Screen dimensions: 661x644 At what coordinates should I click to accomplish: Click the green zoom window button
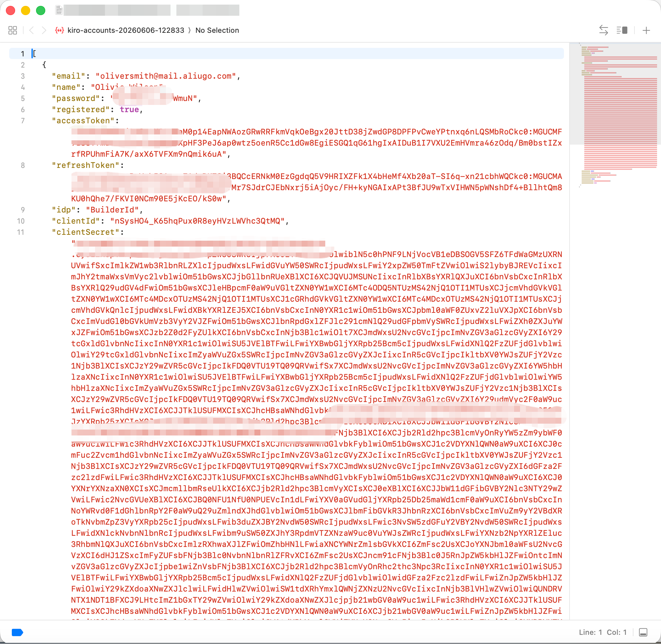coord(41,10)
